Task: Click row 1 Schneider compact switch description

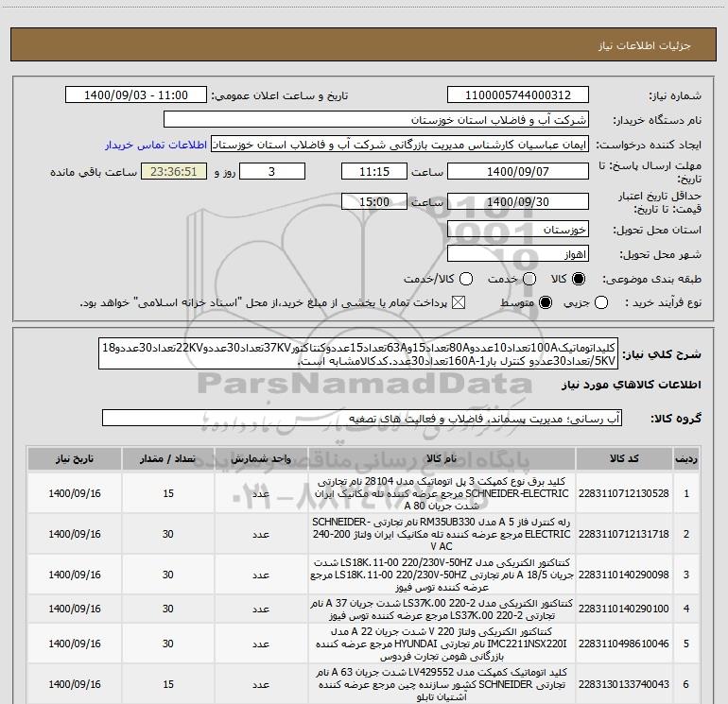Action: (x=442, y=493)
